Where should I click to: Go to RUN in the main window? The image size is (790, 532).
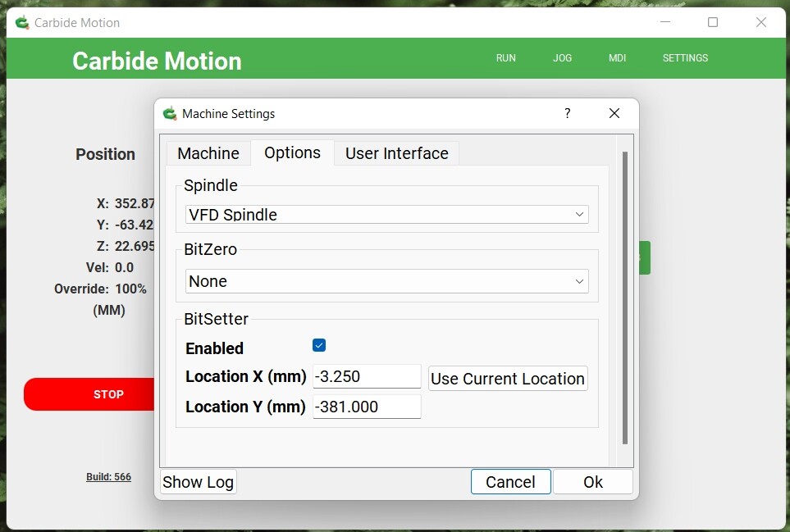pos(506,58)
